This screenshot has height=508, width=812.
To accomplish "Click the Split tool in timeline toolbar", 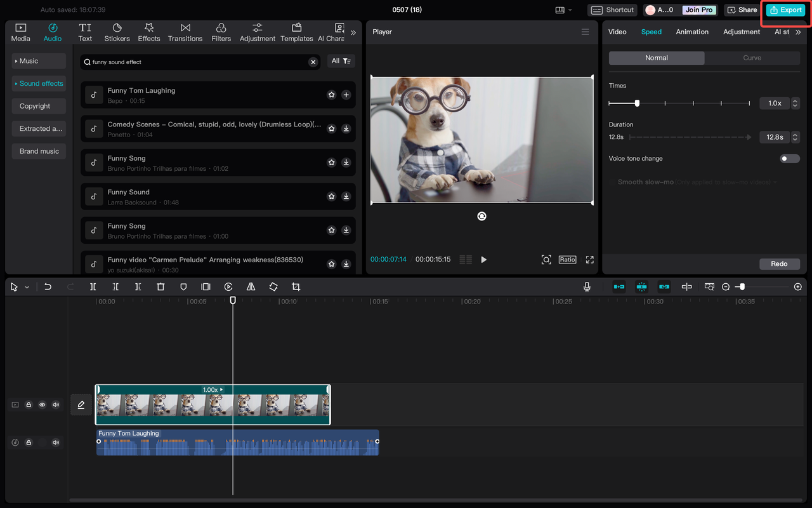I will pos(93,287).
